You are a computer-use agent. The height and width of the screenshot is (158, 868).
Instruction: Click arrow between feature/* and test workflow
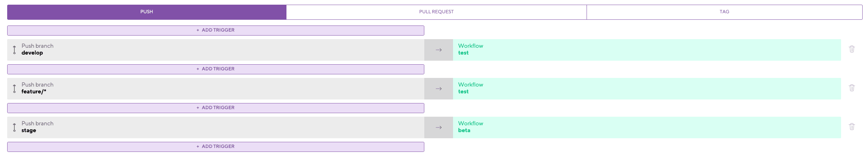pos(438,89)
